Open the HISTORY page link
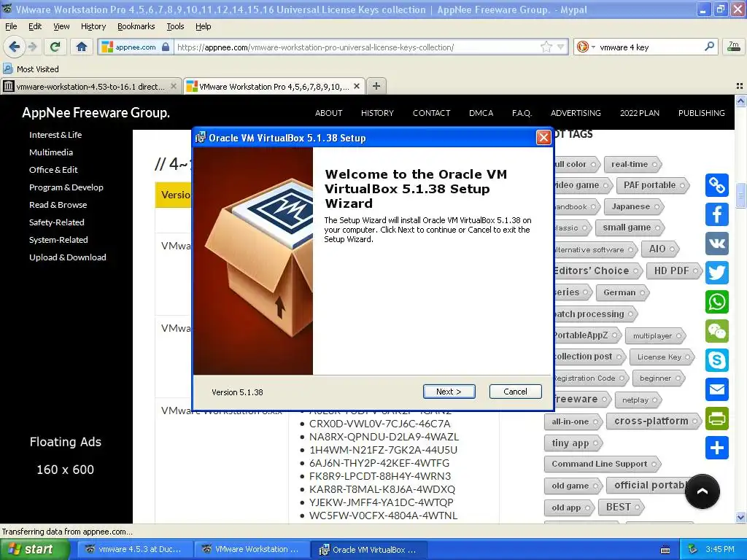This screenshot has height=560, width=747. point(377,113)
